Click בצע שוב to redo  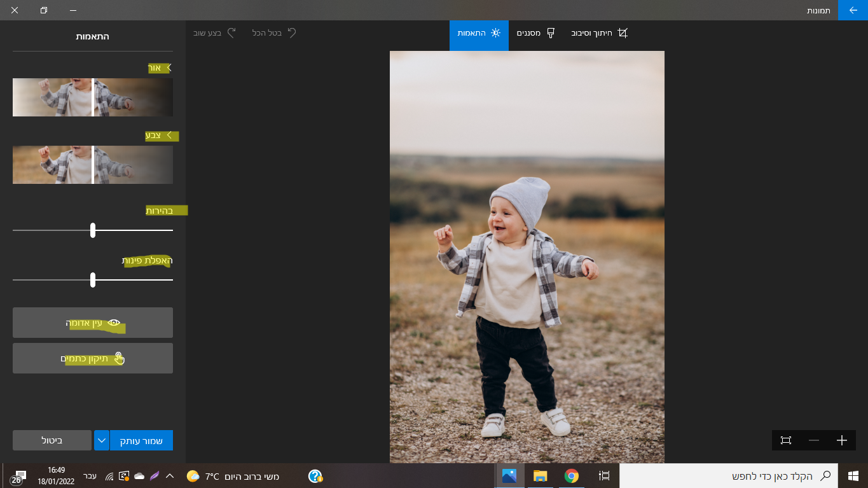click(x=215, y=32)
